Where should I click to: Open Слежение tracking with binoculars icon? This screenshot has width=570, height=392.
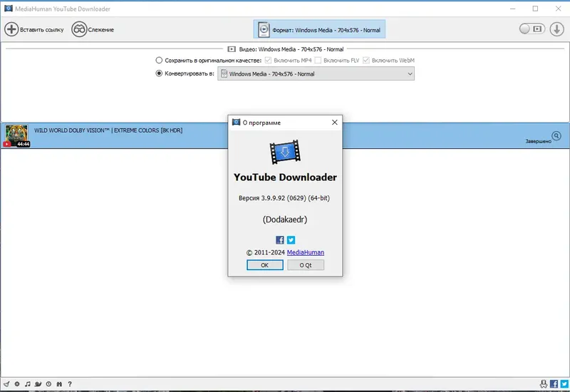click(93, 29)
